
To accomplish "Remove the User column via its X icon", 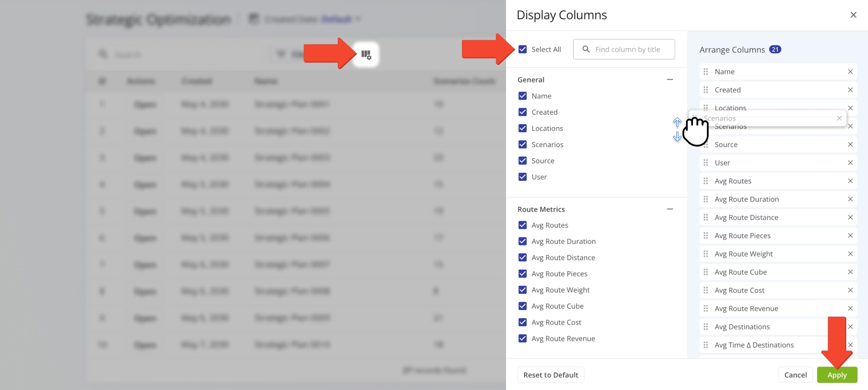I will 851,162.
